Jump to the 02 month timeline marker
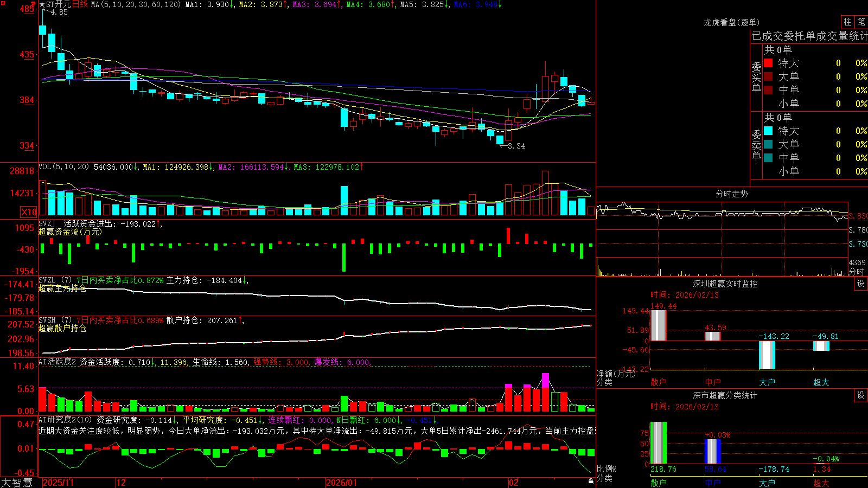Image resolution: width=868 pixels, height=488 pixels. tap(513, 483)
